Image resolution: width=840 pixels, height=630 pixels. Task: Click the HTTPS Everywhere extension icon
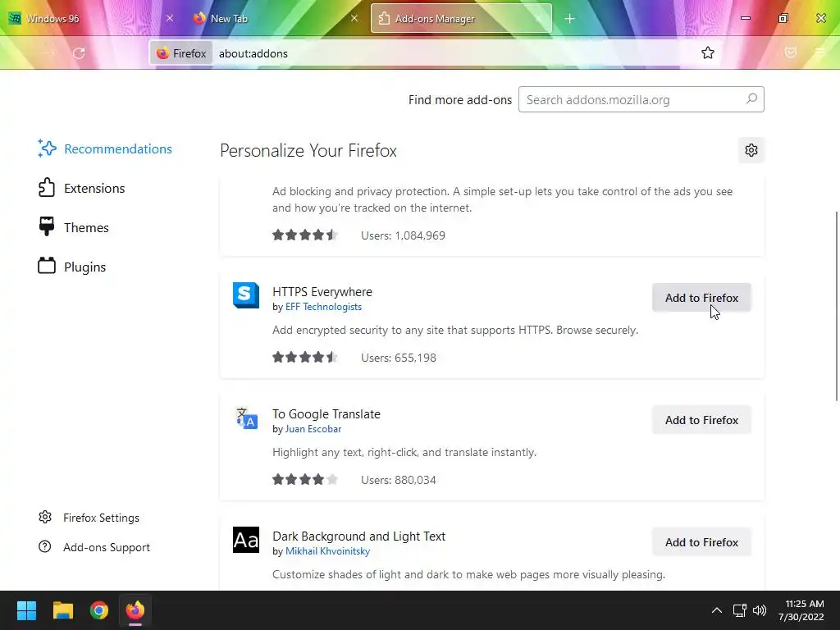[x=246, y=295]
